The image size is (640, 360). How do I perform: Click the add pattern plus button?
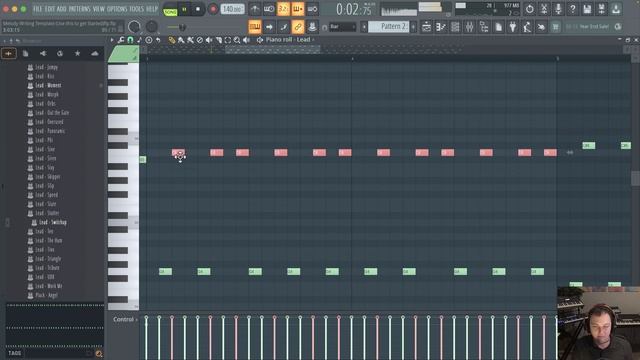(x=413, y=27)
